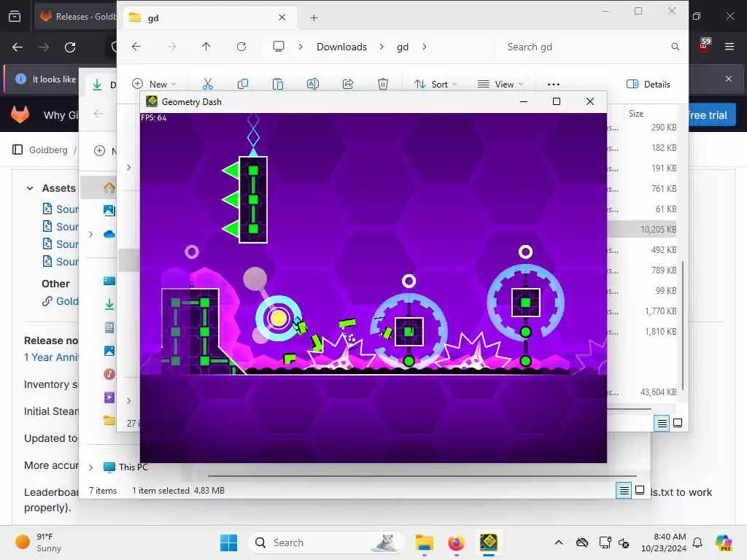Select the file sized 43,604 KB

click(642, 392)
